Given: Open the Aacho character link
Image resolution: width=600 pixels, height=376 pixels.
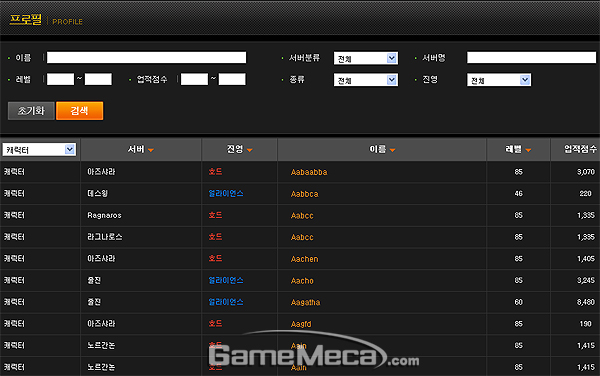Looking at the screenshot, I should (302, 281).
